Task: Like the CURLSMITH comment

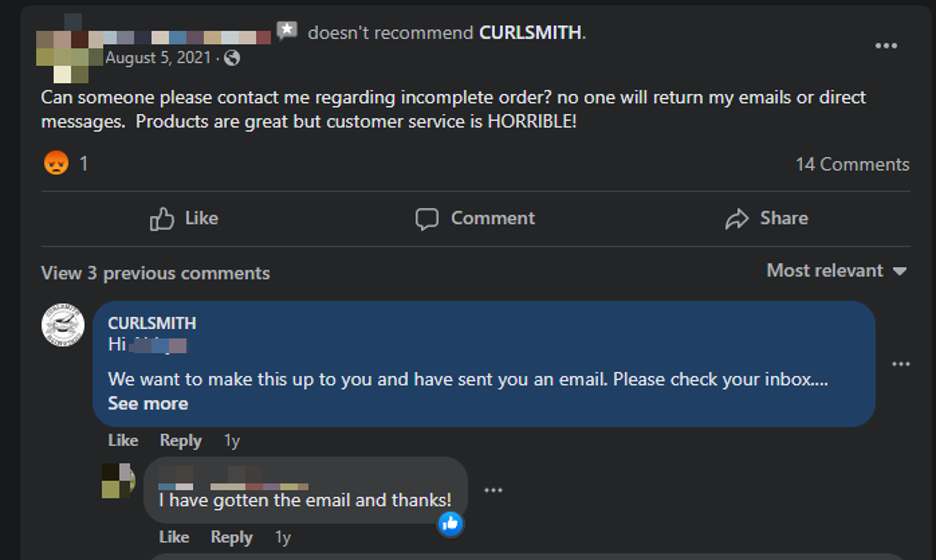Action: coord(123,440)
